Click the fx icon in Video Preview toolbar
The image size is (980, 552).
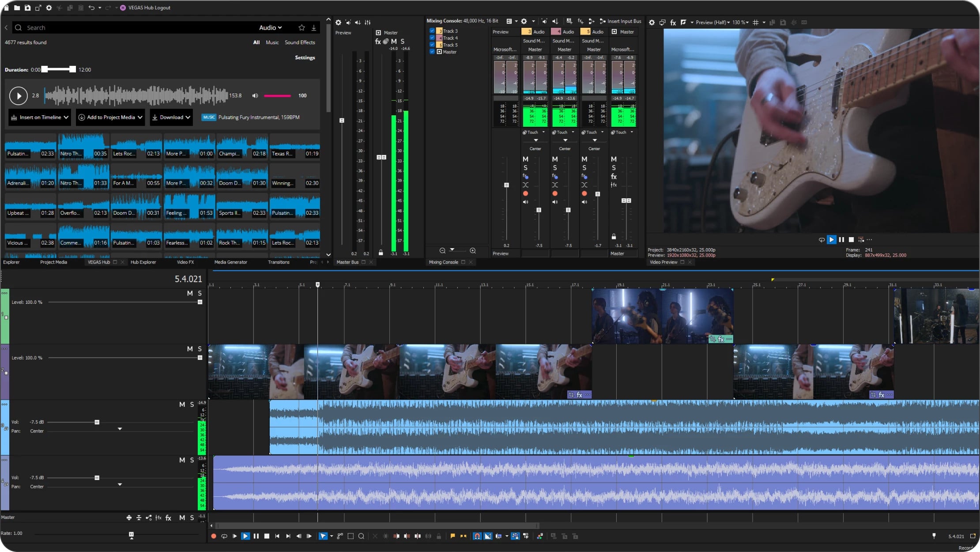(x=673, y=22)
